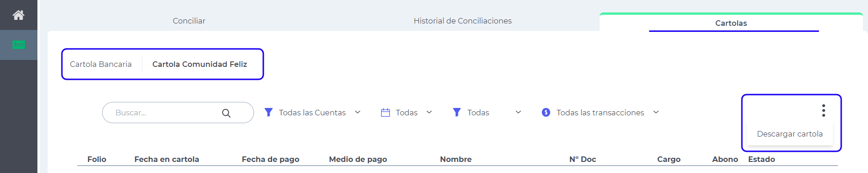Select the Cartolas tab
This screenshot has width=868, height=173.
point(731,23)
